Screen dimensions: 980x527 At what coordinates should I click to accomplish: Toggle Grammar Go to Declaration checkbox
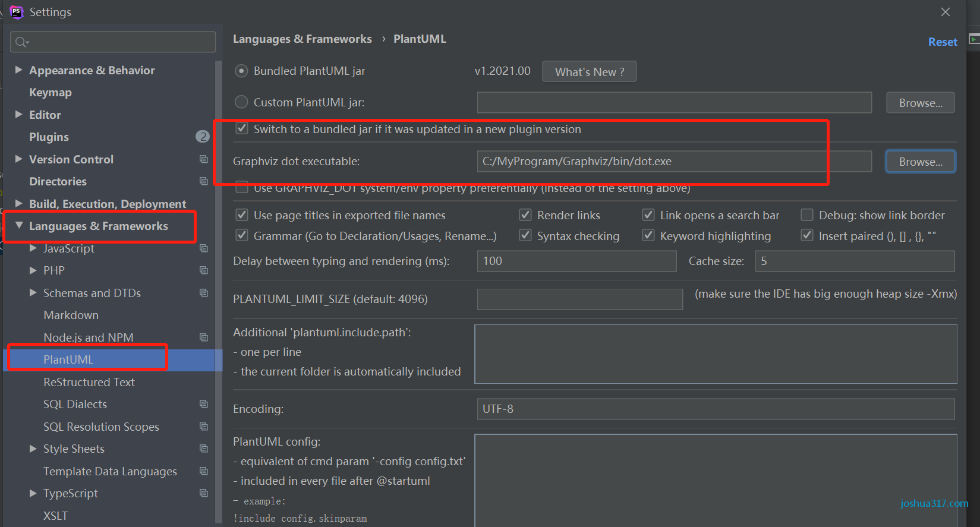click(242, 235)
